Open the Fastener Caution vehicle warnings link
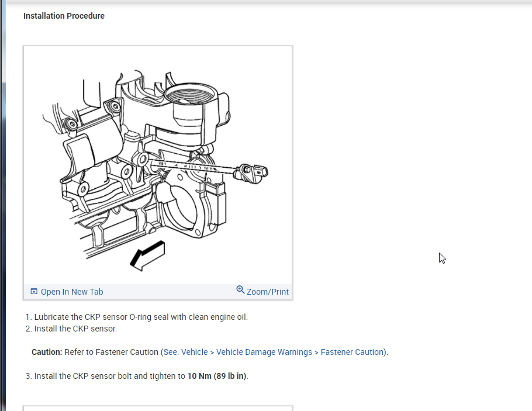This screenshot has height=411, width=532. coord(273,353)
